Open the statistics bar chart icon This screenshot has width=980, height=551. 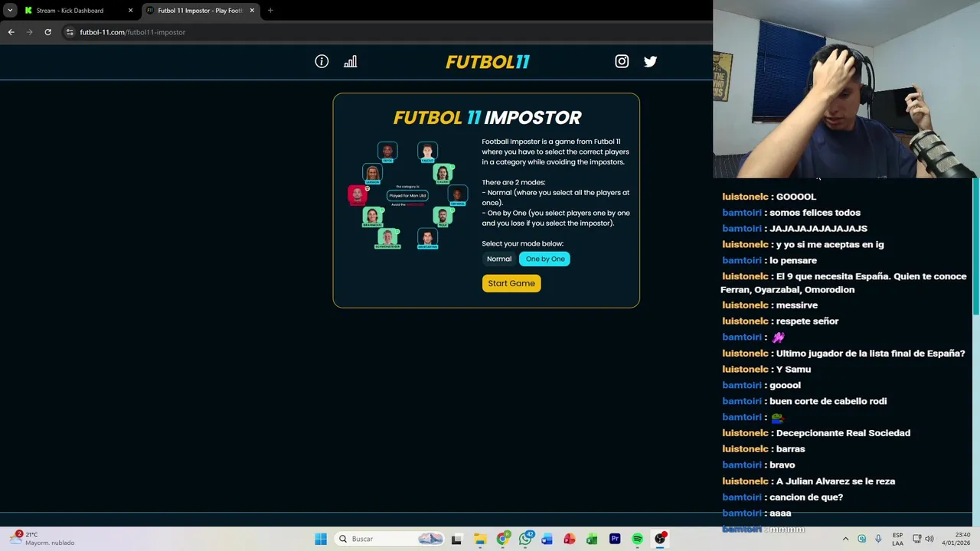point(351,61)
